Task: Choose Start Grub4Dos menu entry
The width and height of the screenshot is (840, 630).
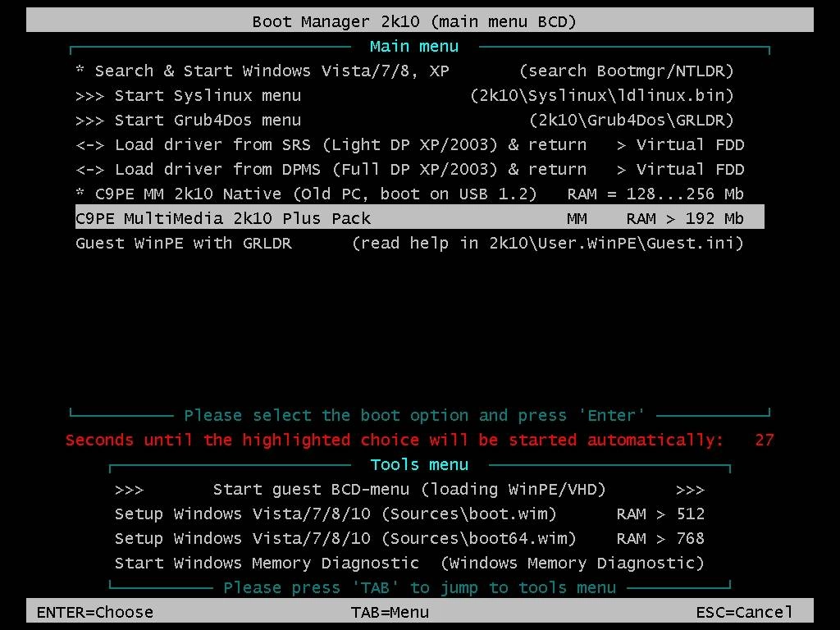Action: [x=419, y=121]
